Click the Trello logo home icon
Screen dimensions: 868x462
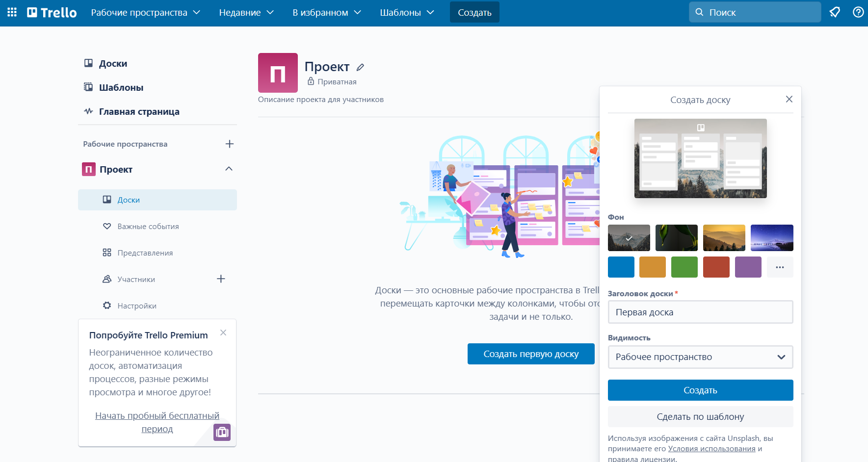click(52, 12)
